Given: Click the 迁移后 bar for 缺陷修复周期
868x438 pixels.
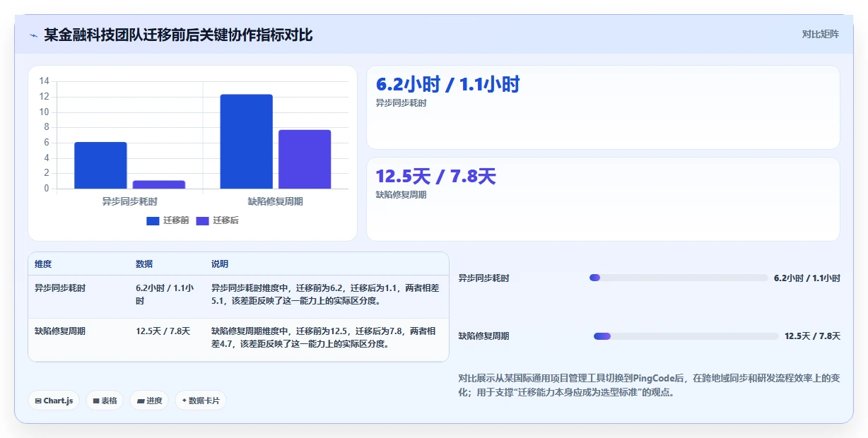Looking at the screenshot, I should point(305,159).
